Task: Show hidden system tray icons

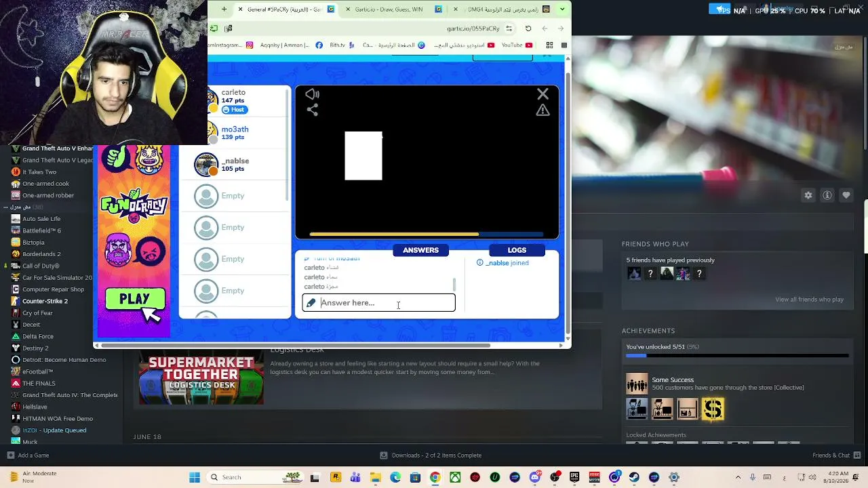Action: click(x=738, y=477)
